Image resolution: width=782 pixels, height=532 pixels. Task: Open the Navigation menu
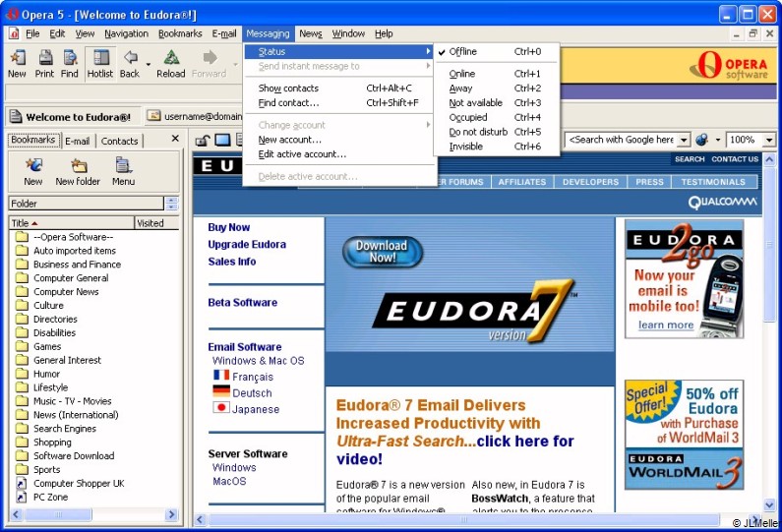tap(126, 33)
